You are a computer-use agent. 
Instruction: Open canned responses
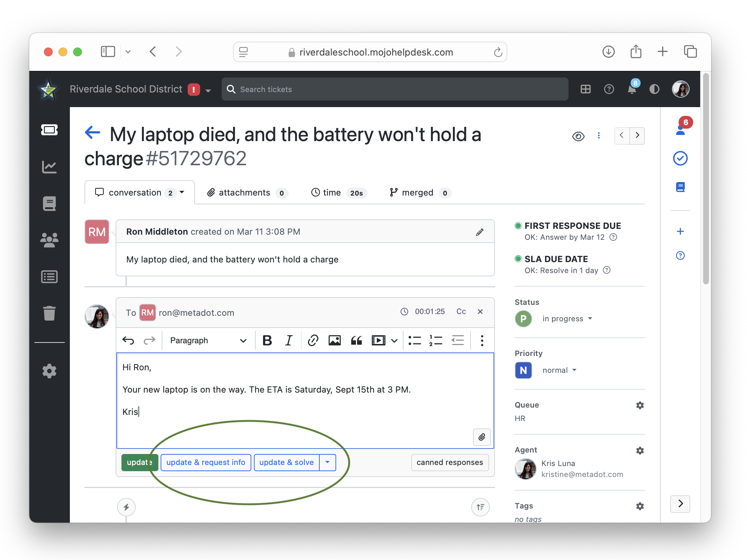click(x=450, y=462)
